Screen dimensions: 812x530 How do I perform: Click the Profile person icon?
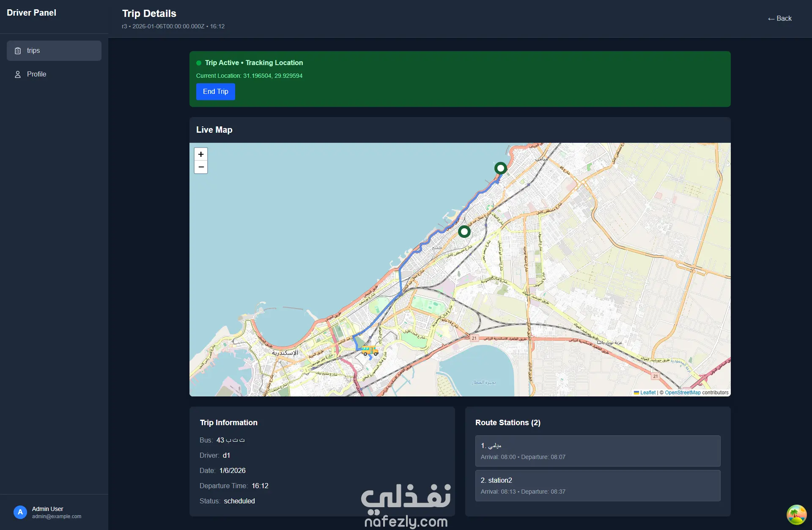[18, 74]
